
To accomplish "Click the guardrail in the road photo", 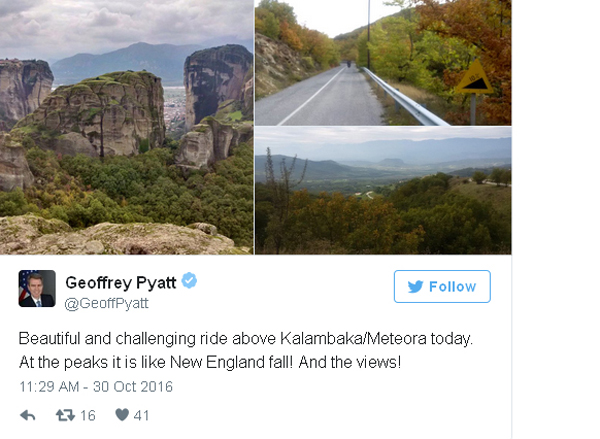I will coord(405,98).
